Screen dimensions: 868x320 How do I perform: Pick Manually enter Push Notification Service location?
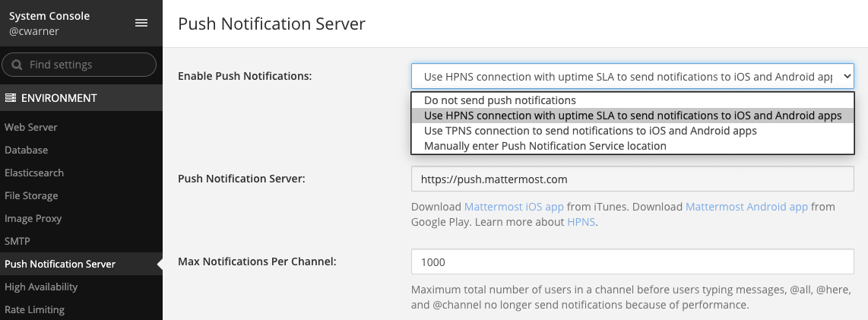pyautogui.click(x=545, y=146)
